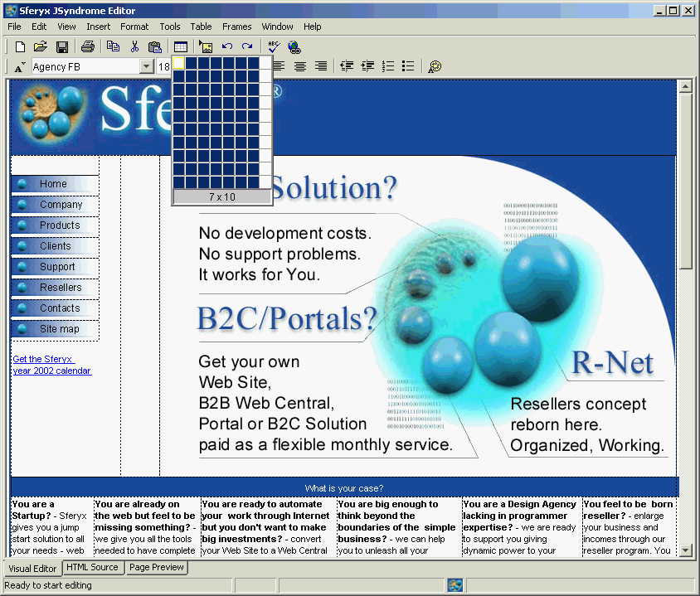Decrease the paragraph indent
This screenshot has width=700, height=596.
tap(347, 66)
